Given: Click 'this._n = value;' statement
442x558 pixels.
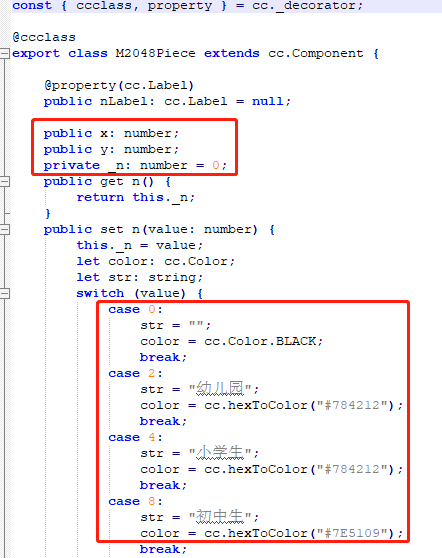Looking at the screenshot, I should click(x=140, y=246).
